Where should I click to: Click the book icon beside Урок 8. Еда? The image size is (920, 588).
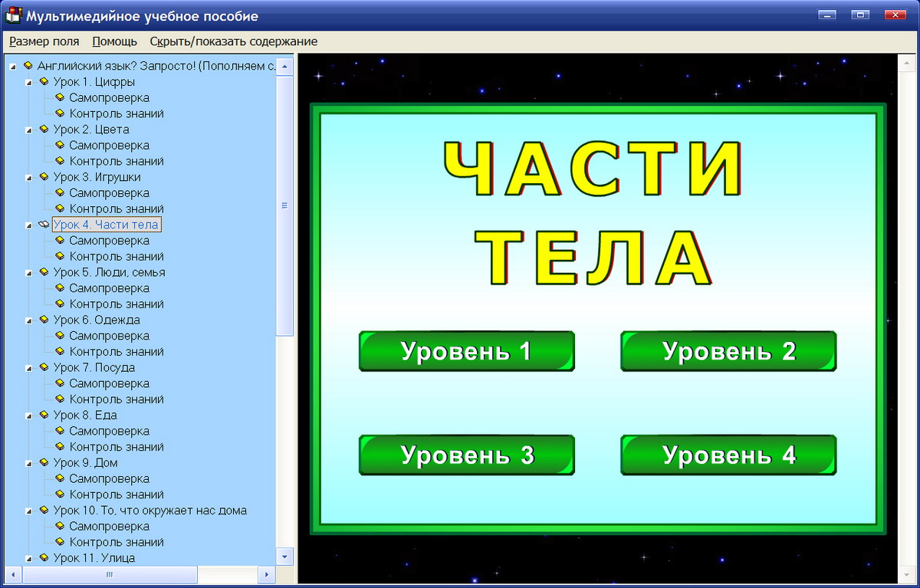(x=44, y=415)
